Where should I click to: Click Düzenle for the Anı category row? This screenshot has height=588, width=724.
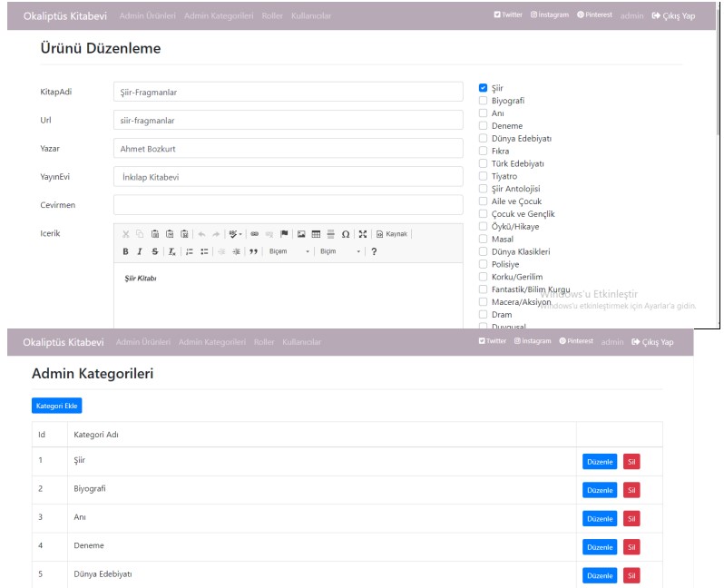point(600,519)
